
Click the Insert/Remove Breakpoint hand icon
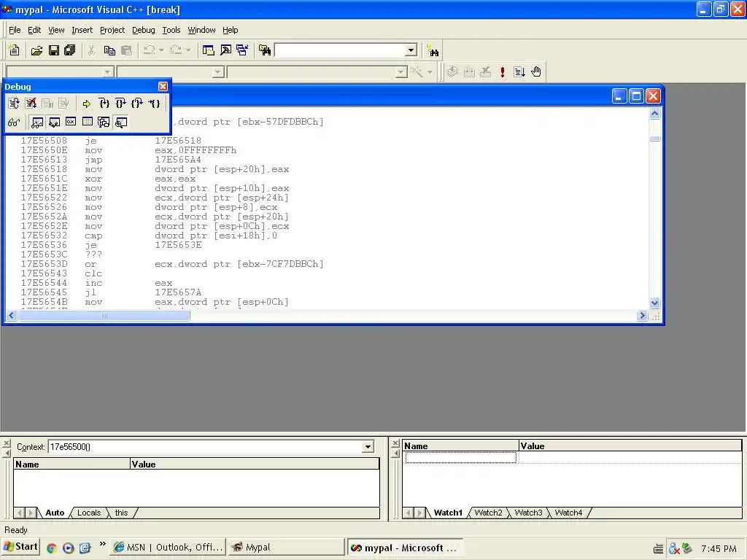pyautogui.click(x=536, y=72)
